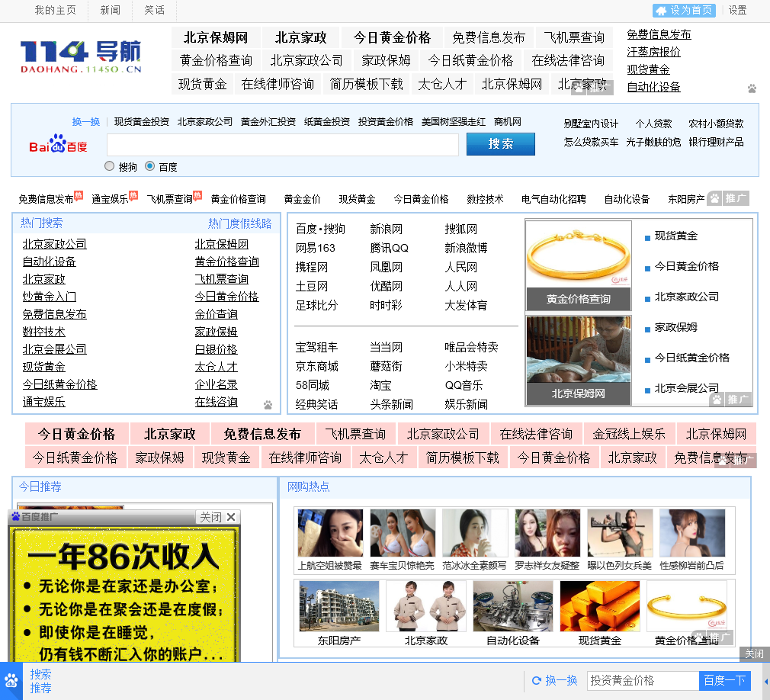This screenshot has height=700, width=770.
Task: Click the 设为首页 button
Action: [x=684, y=11]
